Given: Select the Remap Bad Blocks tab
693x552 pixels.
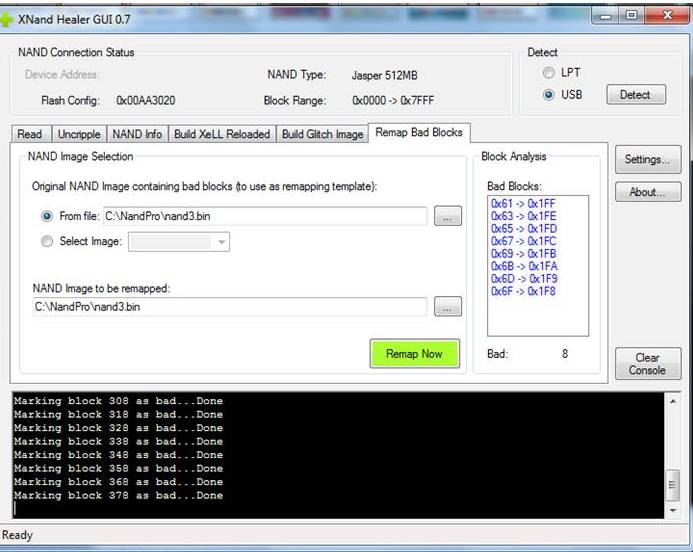Looking at the screenshot, I should click(x=419, y=133).
